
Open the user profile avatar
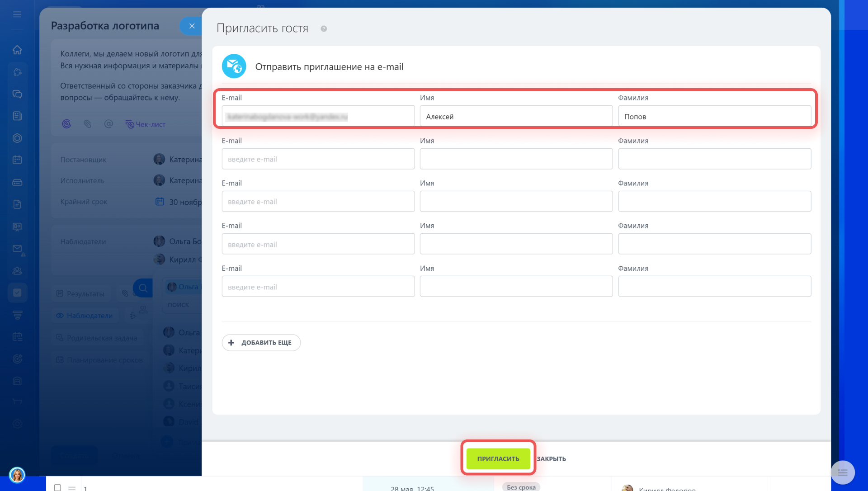click(x=17, y=475)
